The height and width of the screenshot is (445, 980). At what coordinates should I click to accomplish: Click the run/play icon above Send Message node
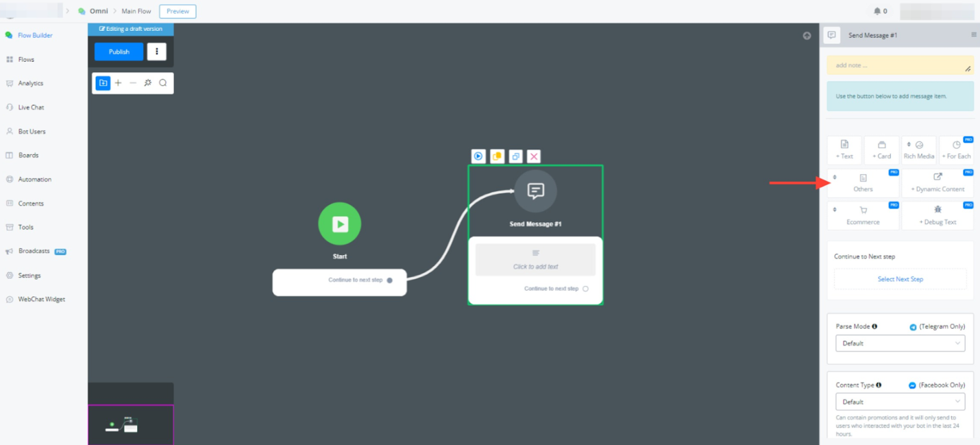pyautogui.click(x=478, y=156)
